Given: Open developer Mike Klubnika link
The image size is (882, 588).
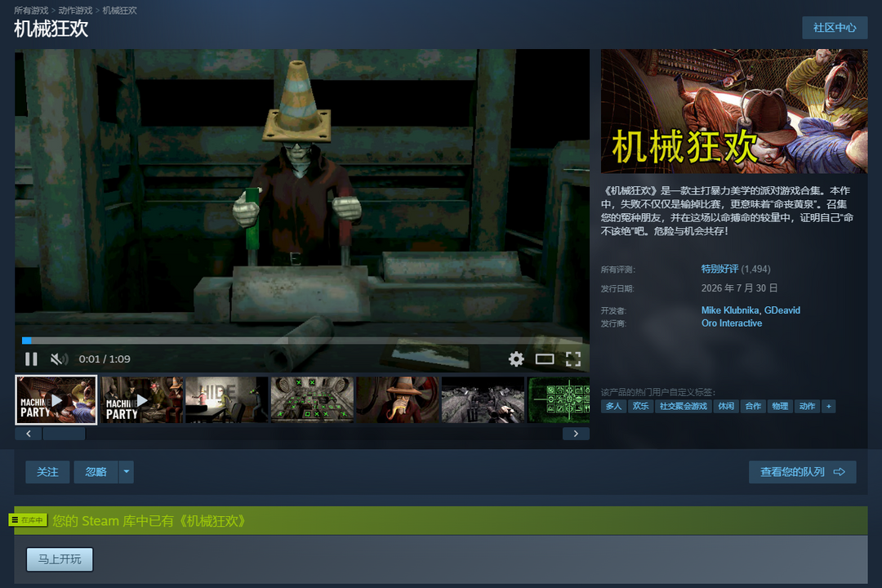Looking at the screenshot, I should click(x=730, y=310).
